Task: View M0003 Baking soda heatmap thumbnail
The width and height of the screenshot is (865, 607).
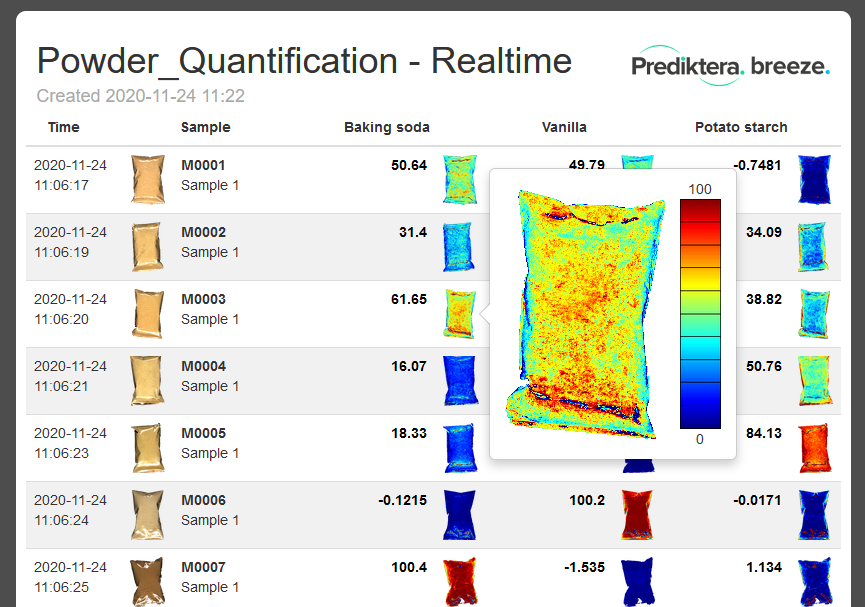Action: [x=461, y=314]
